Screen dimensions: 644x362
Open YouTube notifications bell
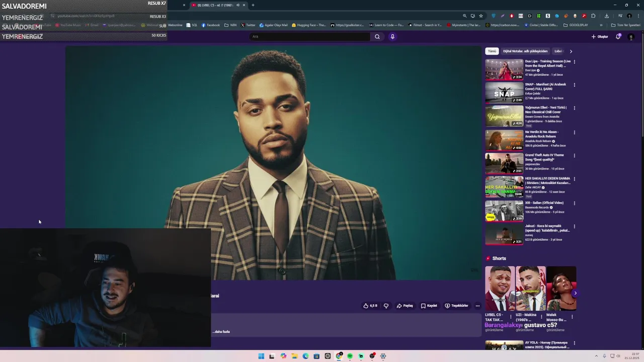[x=618, y=36]
